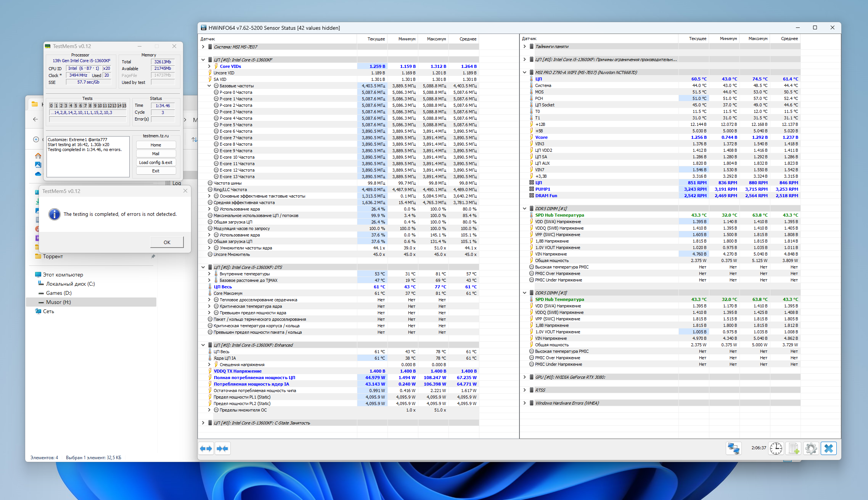Expand the GPU [#0] NVIDIA GeForce RTX 3080 group

(525, 377)
